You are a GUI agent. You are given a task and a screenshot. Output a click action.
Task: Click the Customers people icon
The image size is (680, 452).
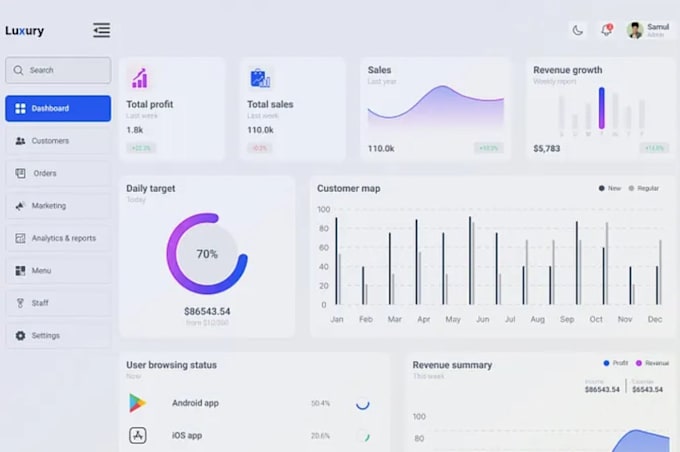tap(20, 141)
